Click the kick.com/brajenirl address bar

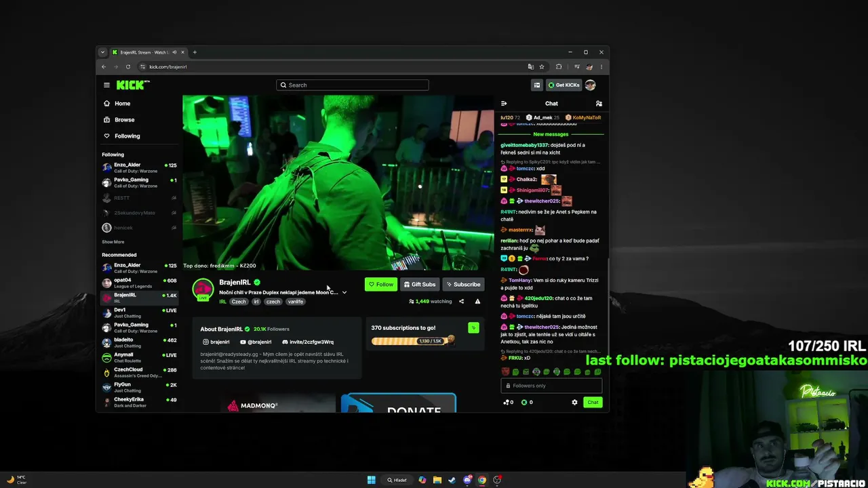point(332,66)
